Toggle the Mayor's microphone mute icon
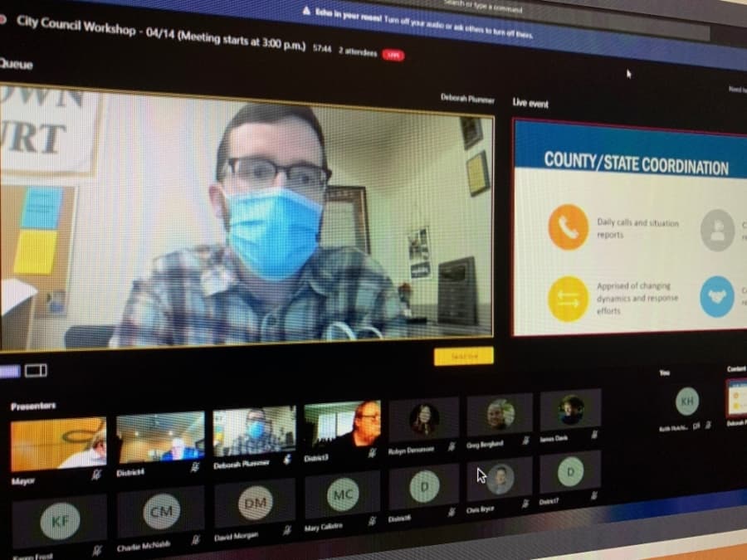 point(97,474)
